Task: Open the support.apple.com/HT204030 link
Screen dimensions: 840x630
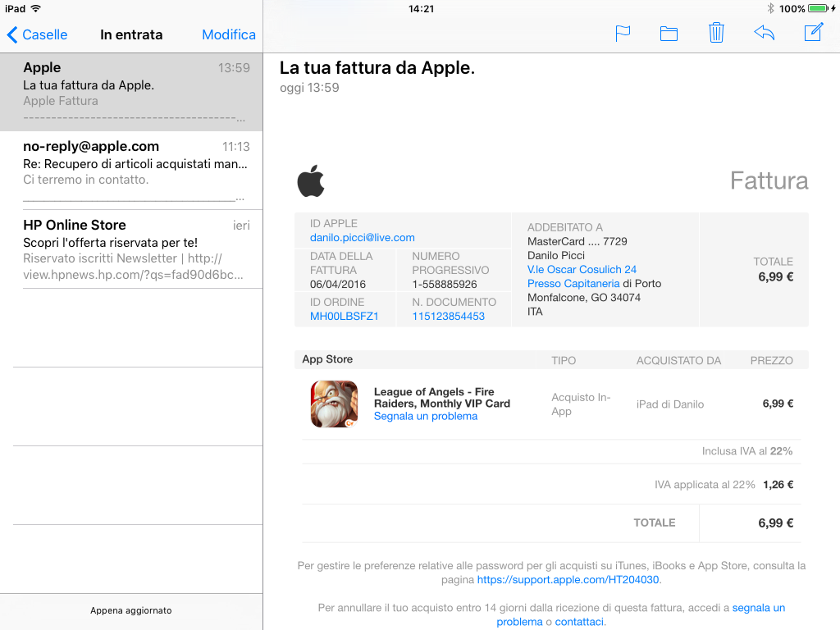Action: 568,579
